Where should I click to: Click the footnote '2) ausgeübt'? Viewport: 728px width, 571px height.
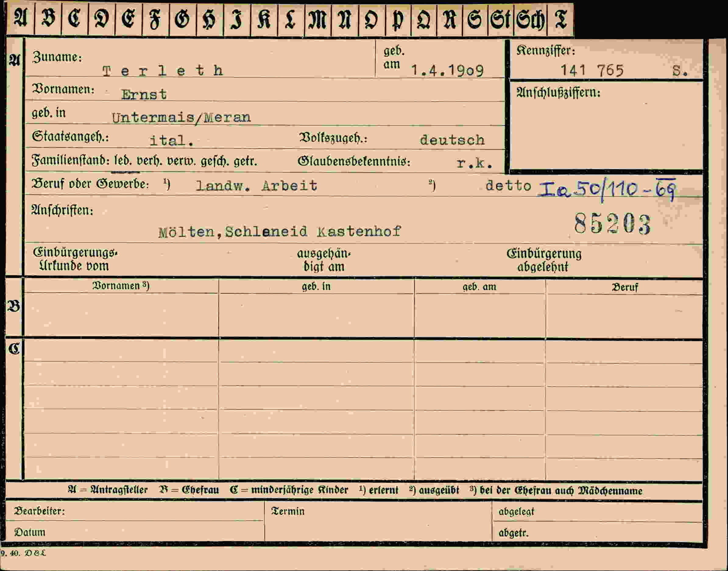pos(434,491)
